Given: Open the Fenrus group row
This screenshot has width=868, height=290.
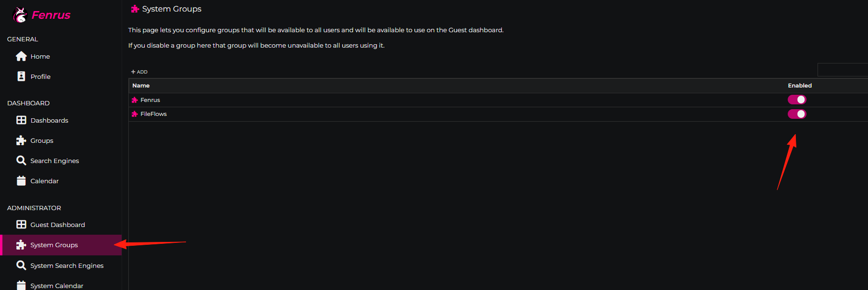Looking at the screenshot, I should click(x=498, y=100).
